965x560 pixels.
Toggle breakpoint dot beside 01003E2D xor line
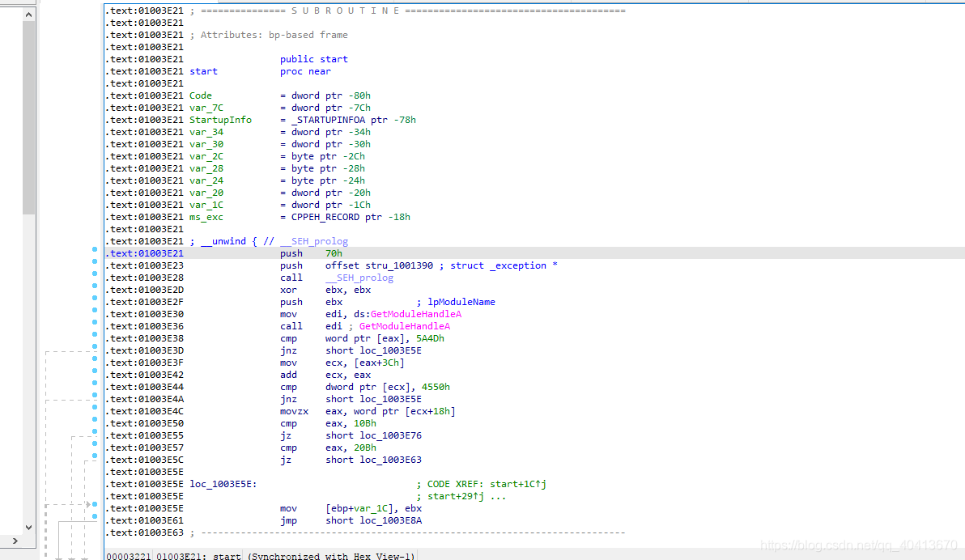tap(95, 286)
